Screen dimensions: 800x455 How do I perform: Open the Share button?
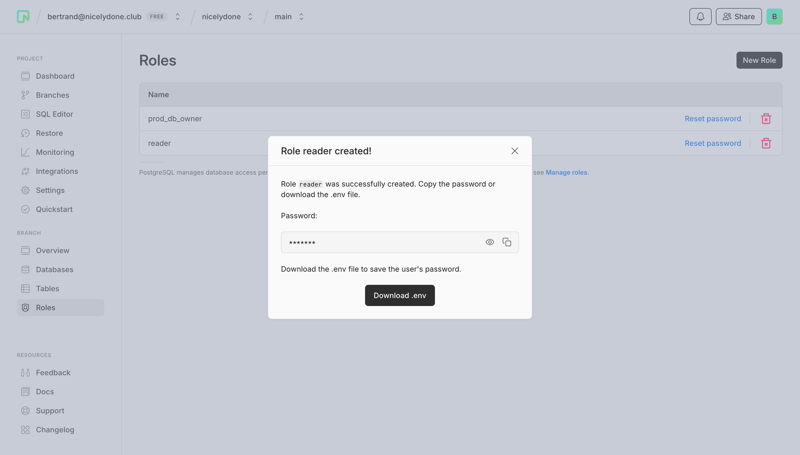point(738,17)
